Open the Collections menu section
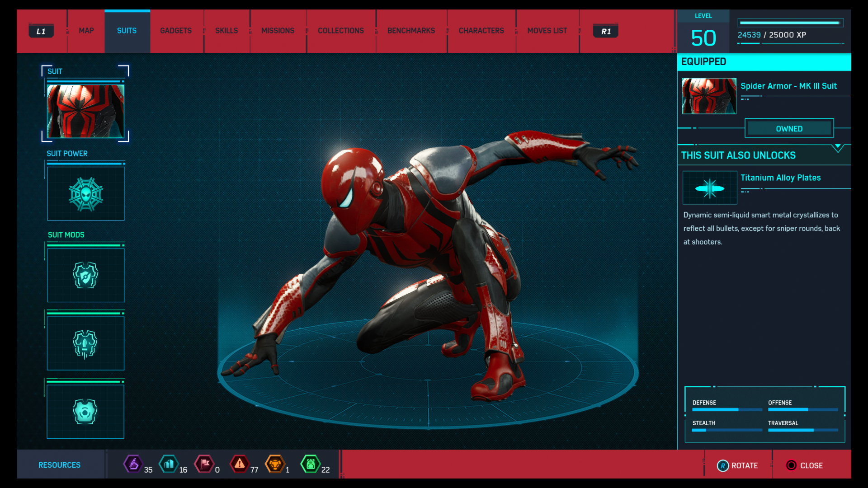The image size is (868, 488). click(x=341, y=31)
